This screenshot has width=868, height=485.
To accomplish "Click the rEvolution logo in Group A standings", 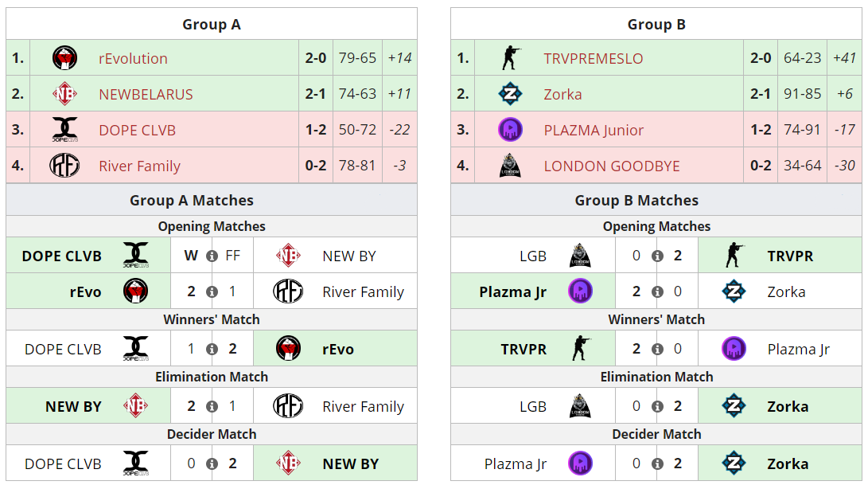I will coord(64,58).
